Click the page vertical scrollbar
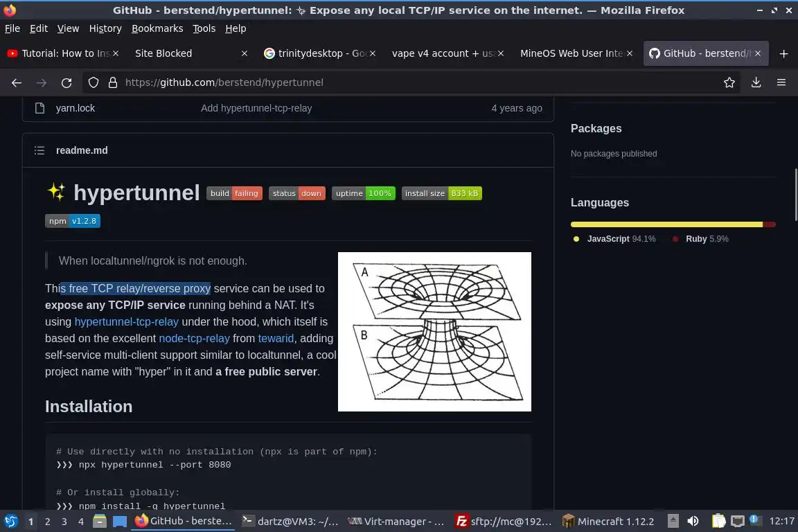798x532 pixels. click(795, 195)
